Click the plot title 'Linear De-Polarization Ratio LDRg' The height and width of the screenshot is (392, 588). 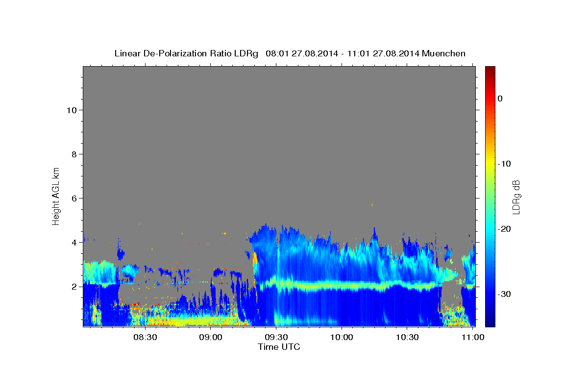pos(186,53)
